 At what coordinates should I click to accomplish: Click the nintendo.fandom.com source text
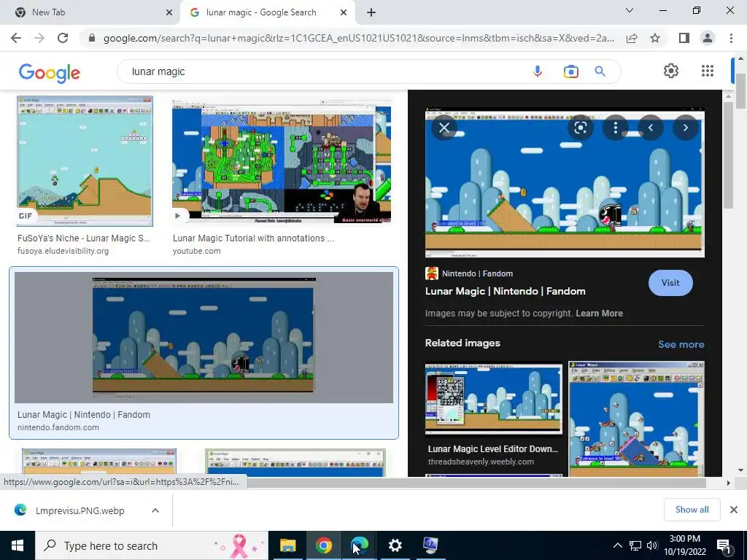coord(58,427)
